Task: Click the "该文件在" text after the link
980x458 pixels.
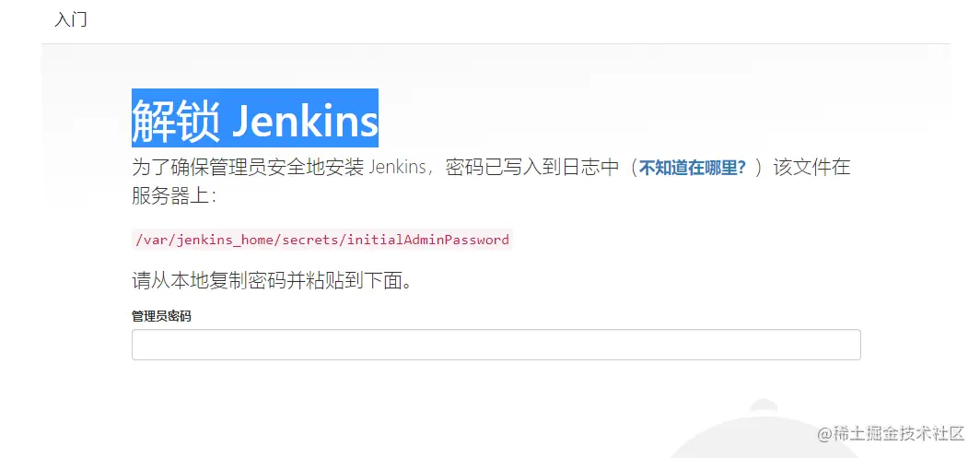Action: click(811, 169)
